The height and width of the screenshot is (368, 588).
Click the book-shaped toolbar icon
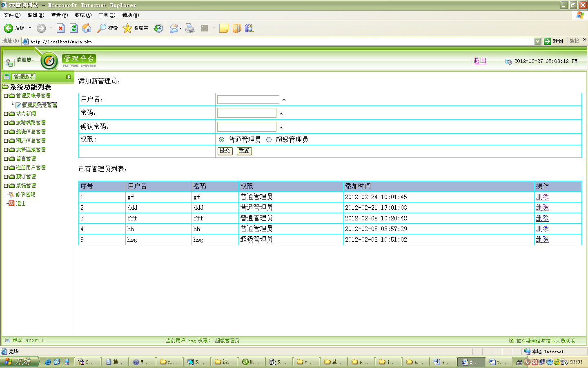[237, 28]
